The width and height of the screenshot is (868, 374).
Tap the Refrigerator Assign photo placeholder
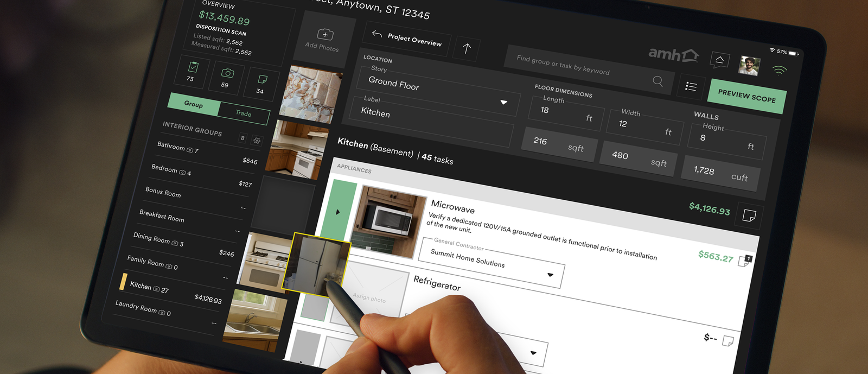369,297
